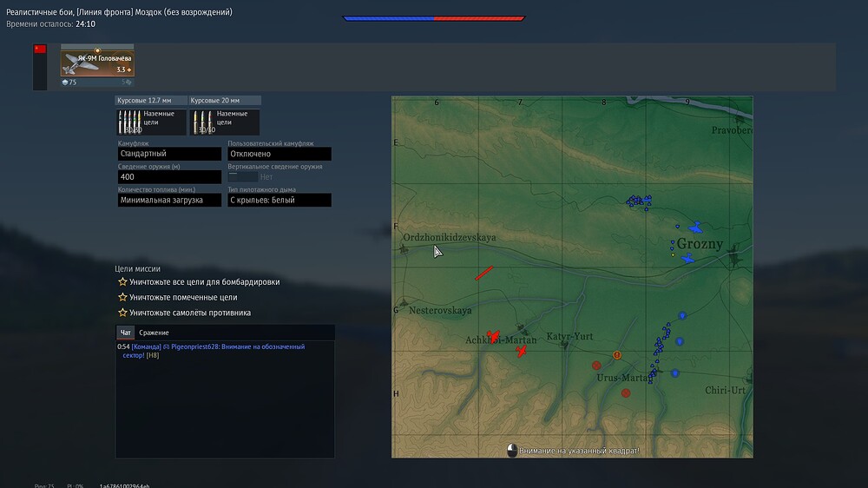Viewport: 868px width, 488px height.
Task: Click the Курсовые 20 мм header
Action: coord(224,100)
